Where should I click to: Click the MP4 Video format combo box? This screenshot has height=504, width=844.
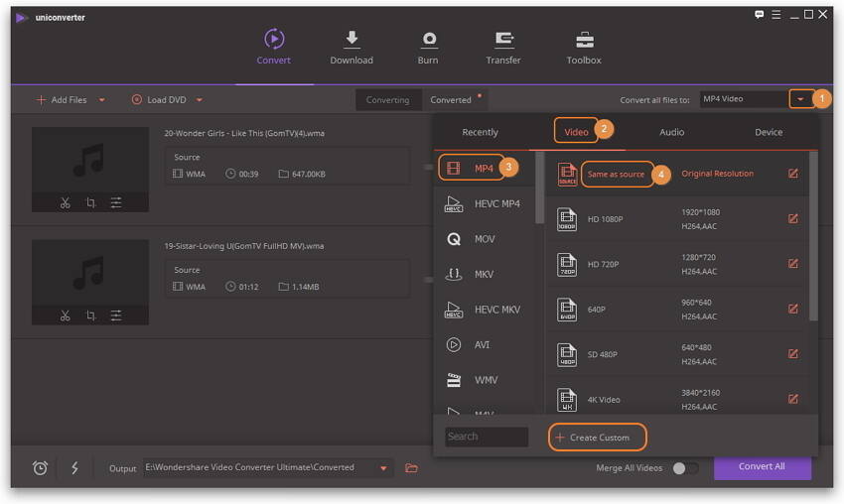(x=744, y=99)
